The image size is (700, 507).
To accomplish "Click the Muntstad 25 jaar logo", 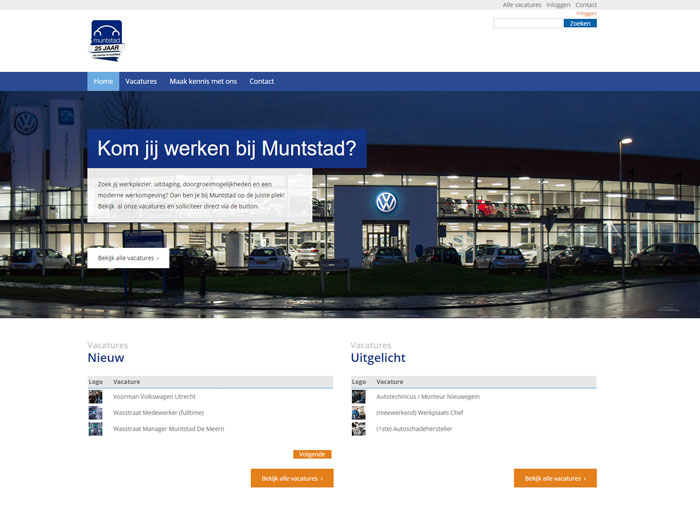I will 107,41.
